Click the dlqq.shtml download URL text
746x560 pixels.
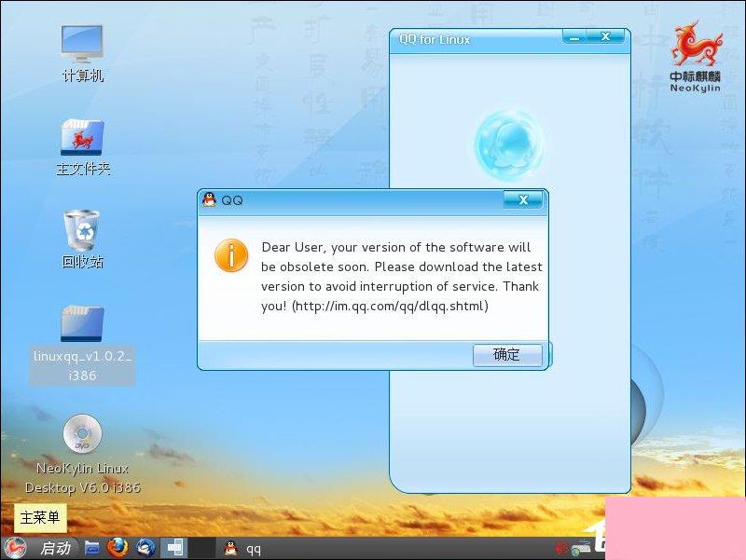coord(390,306)
